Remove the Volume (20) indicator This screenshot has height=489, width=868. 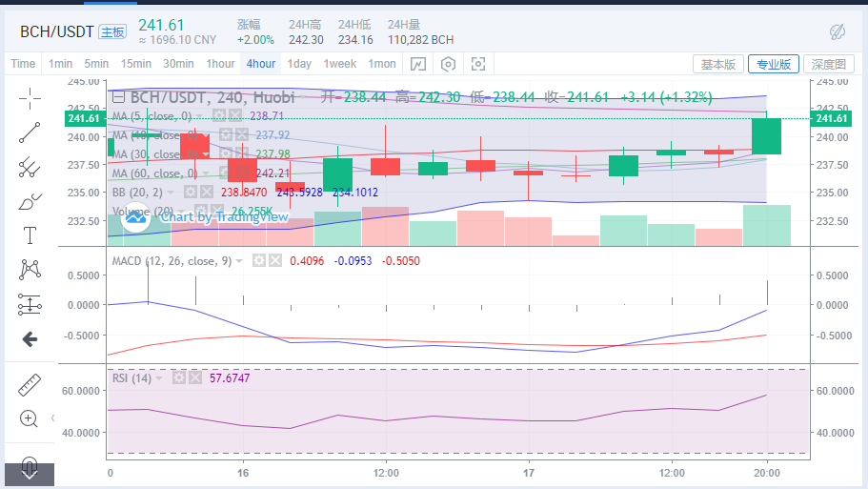[217, 211]
